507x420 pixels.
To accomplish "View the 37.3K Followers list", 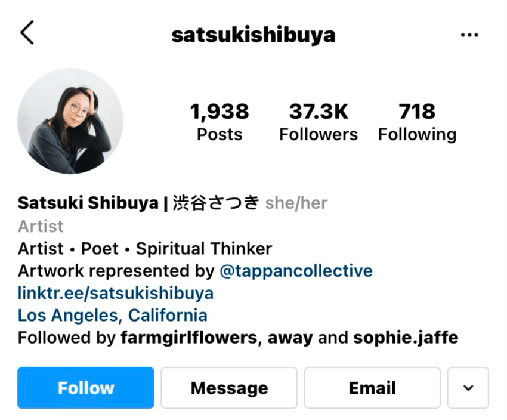I will [319, 122].
